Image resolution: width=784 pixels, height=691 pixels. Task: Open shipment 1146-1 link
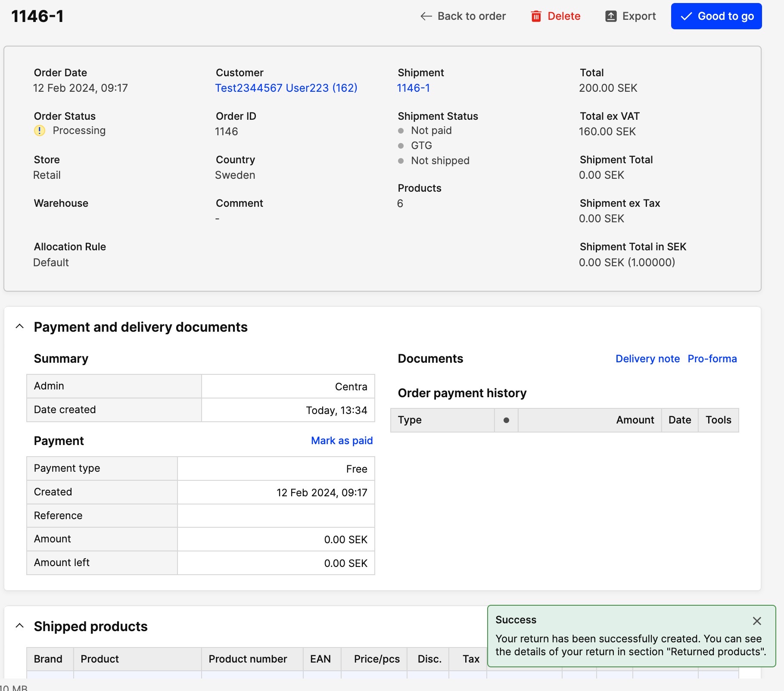point(413,88)
